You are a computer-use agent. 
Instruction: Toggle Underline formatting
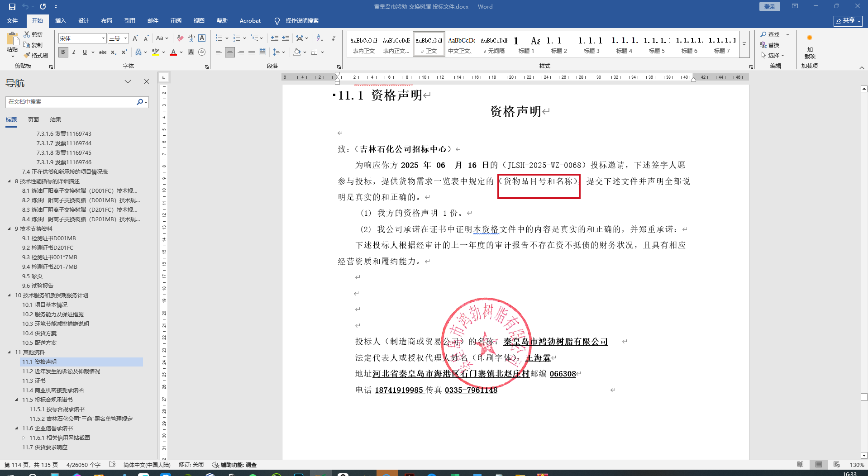pyautogui.click(x=85, y=52)
